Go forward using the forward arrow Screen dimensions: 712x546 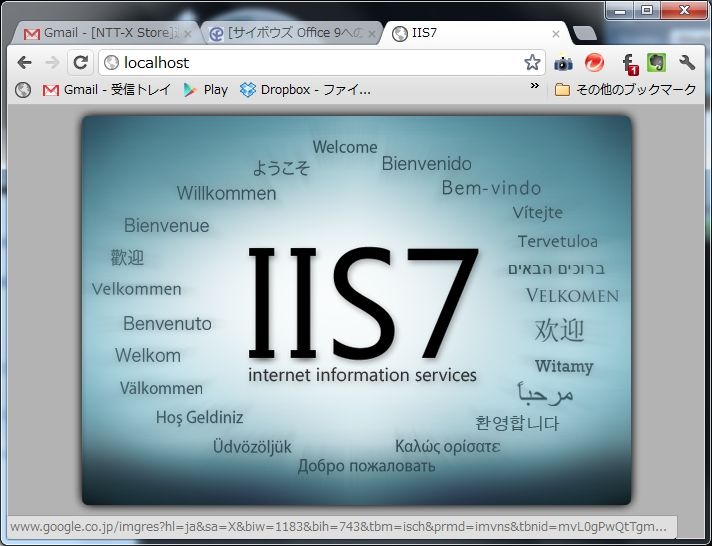pos(52,63)
